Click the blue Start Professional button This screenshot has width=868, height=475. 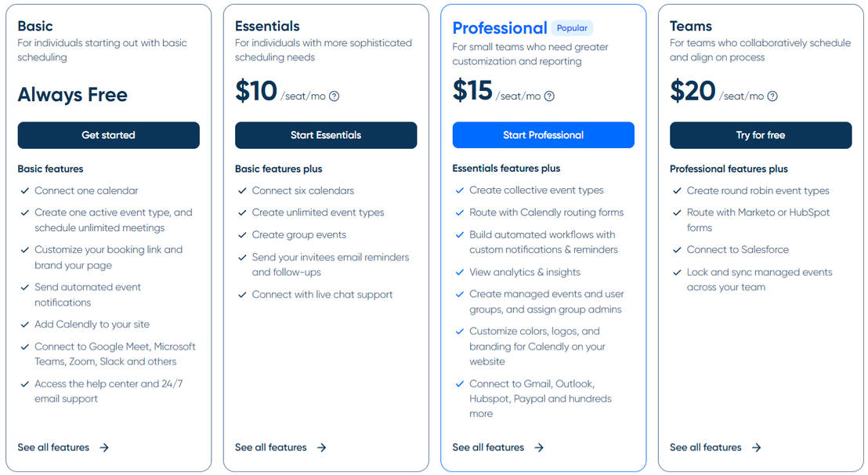click(x=544, y=135)
